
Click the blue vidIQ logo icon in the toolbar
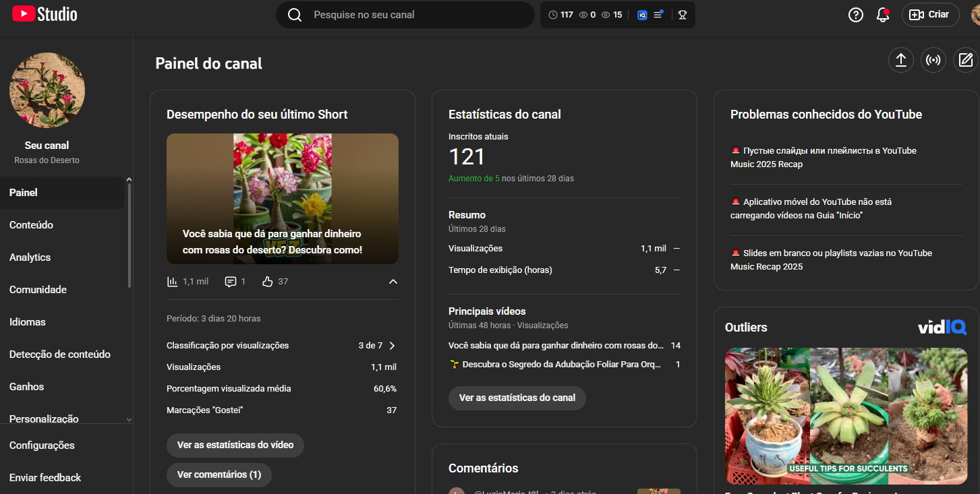click(x=642, y=15)
